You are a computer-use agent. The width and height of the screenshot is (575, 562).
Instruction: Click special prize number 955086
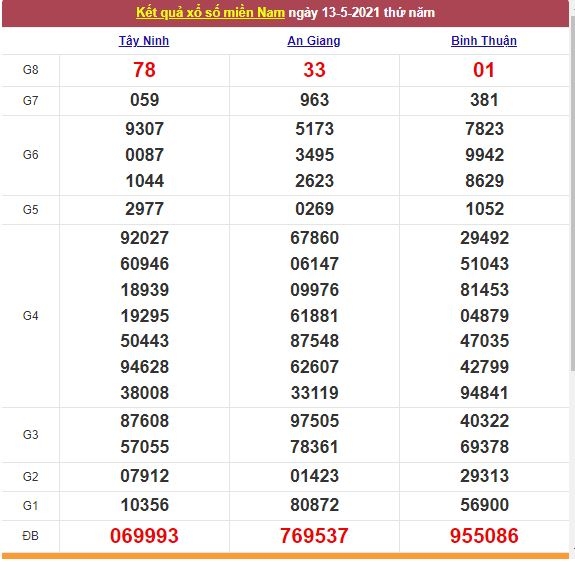[x=484, y=536]
